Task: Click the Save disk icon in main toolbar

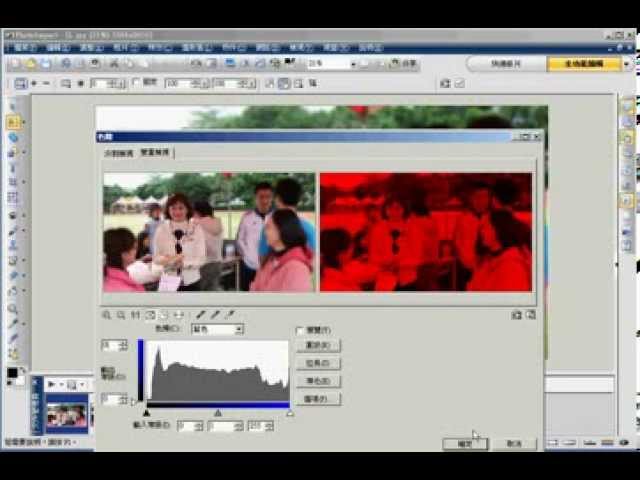Action: pos(46,64)
